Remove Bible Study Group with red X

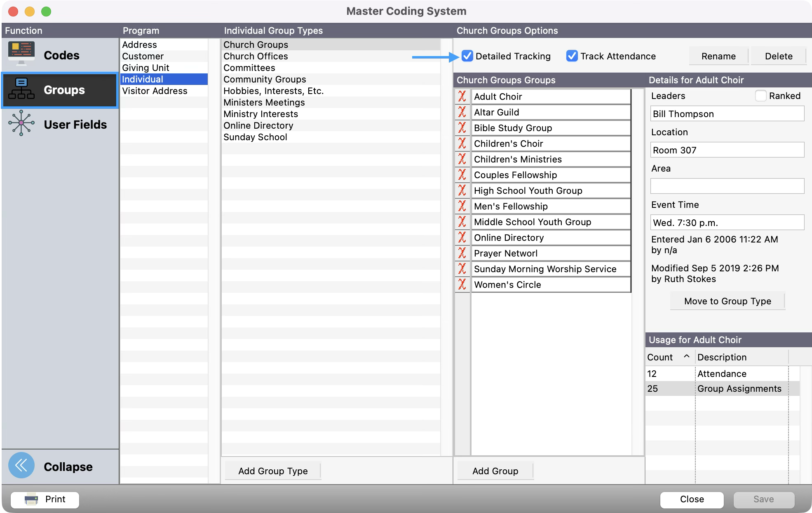462,128
